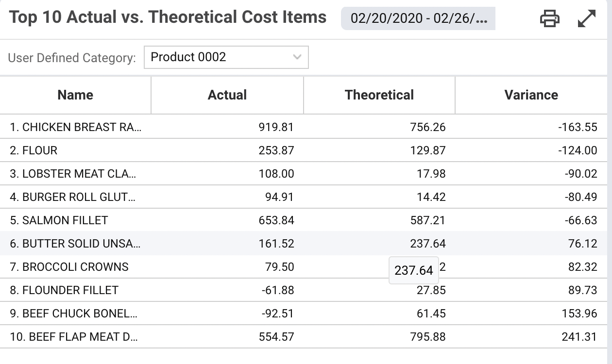Open the User Defined Category dropdown
612x364 pixels.
point(226,57)
